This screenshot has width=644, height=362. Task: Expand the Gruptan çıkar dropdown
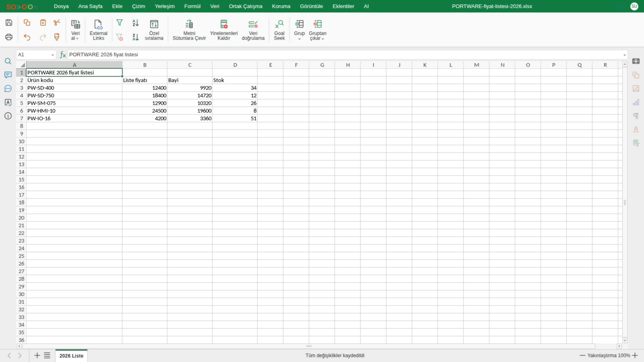(x=318, y=30)
